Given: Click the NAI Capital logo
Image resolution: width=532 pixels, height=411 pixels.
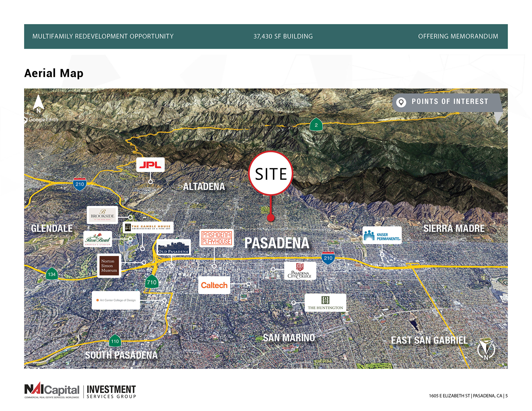Looking at the screenshot, I should point(52,390).
